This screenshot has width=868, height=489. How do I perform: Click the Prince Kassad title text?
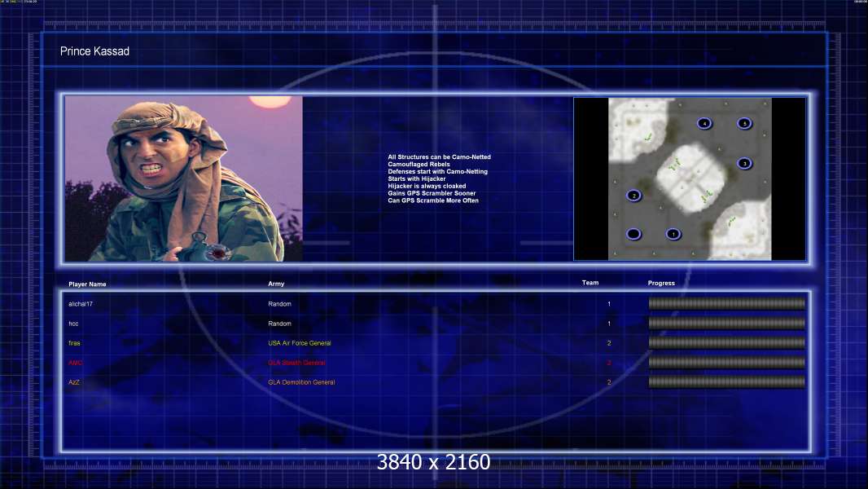pos(94,51)
